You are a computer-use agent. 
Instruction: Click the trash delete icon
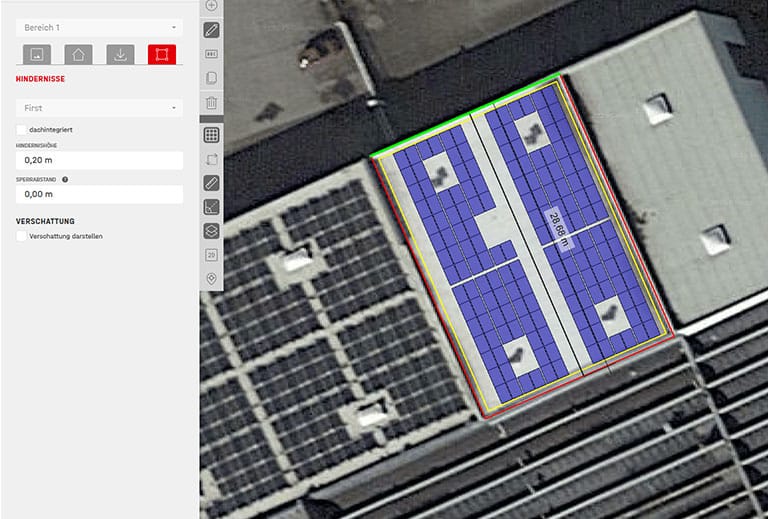[211, 102]
